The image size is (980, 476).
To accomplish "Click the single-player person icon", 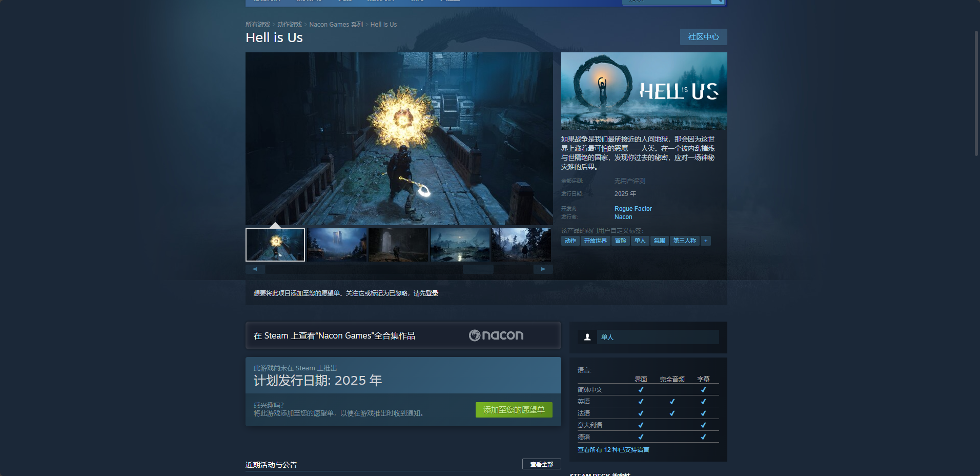I will (587, 337).
